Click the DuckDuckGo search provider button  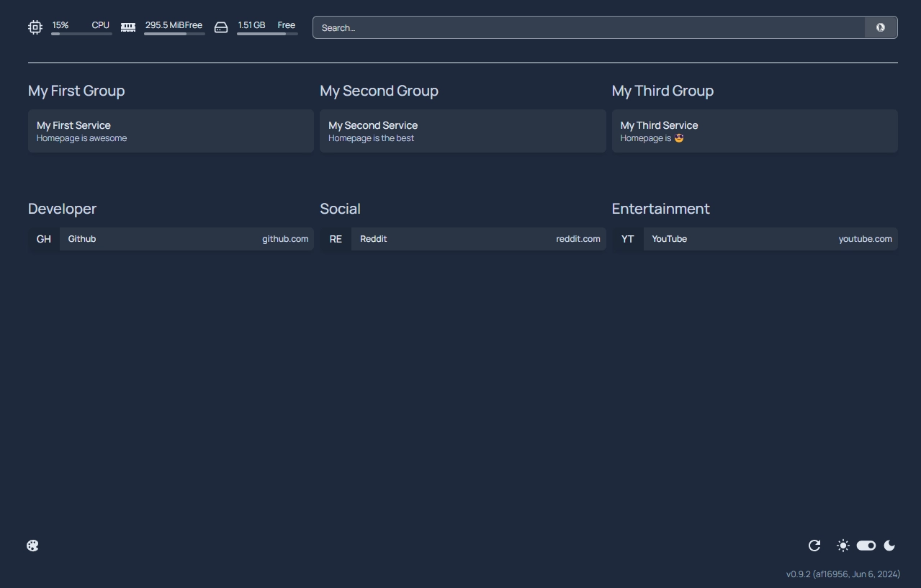(880, 27)
